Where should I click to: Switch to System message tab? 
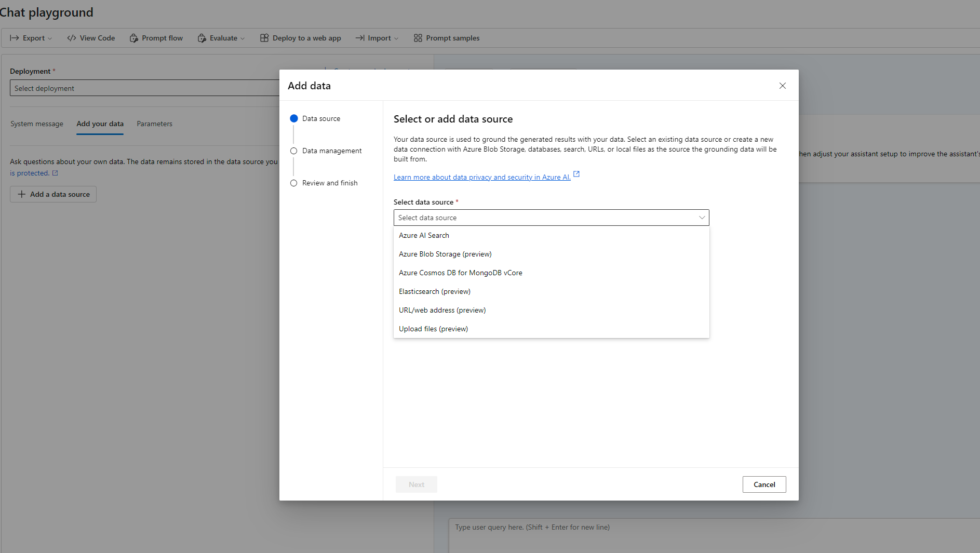pos(37,124)
